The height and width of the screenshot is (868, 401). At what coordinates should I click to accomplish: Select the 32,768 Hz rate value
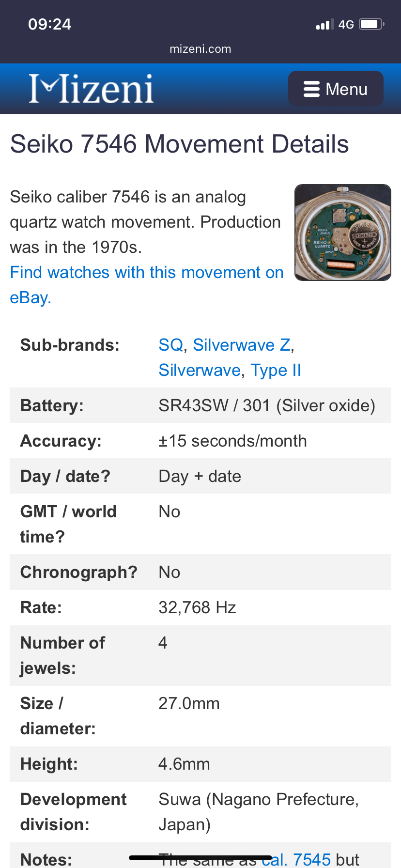pyautogui.click(x=197, y=607)
